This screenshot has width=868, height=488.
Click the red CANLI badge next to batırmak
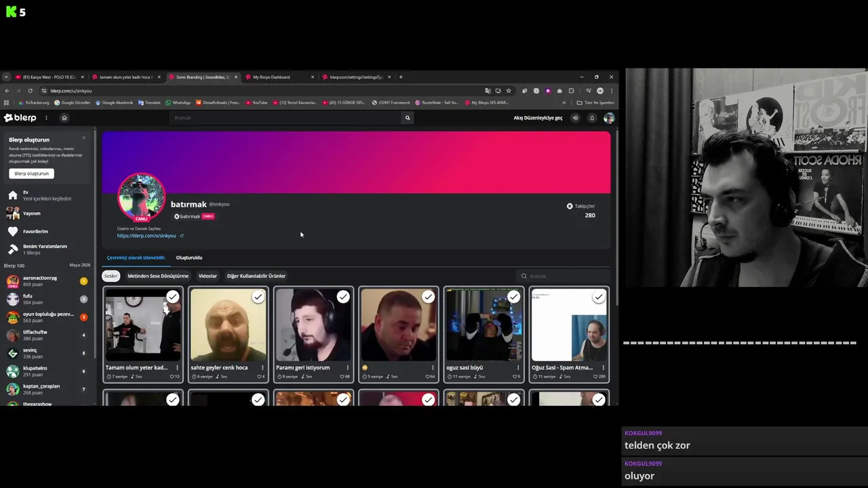(208, 216)
